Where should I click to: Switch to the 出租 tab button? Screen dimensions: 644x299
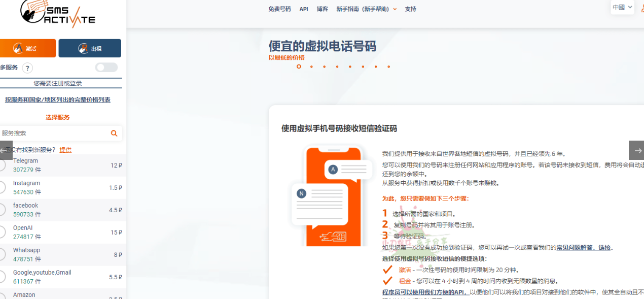pyautogui.click(x=90, y=48)
